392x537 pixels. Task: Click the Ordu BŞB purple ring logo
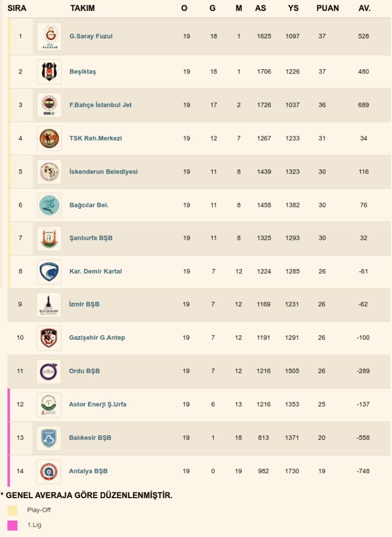coord(49,371)
